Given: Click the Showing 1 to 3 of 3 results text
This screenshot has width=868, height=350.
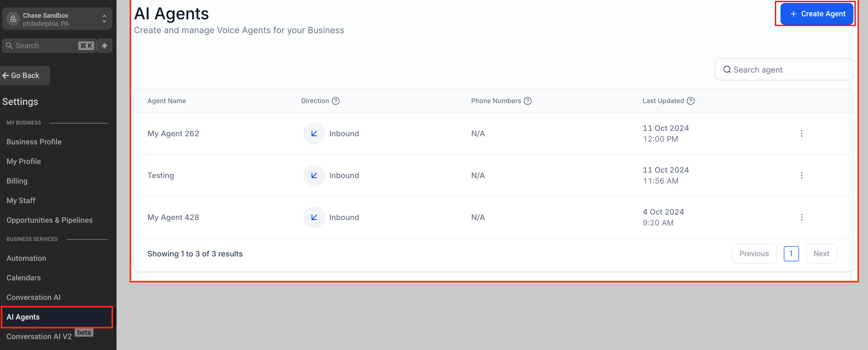Looking at the screenshot, I should (x=195, y=254).
